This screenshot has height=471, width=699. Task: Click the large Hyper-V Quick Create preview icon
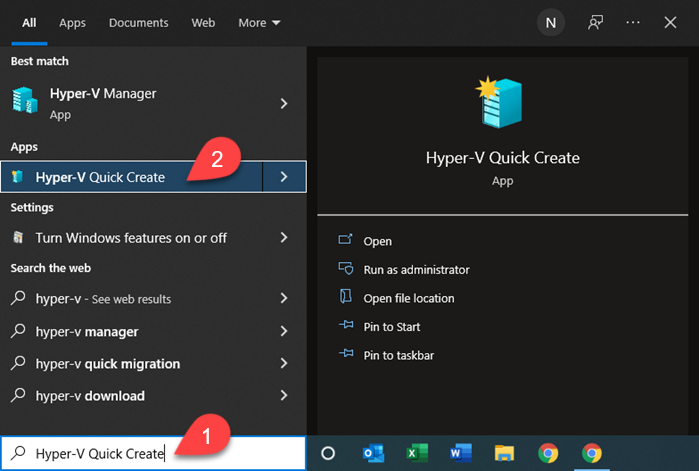pyautogui.click(x=499, y=102)
